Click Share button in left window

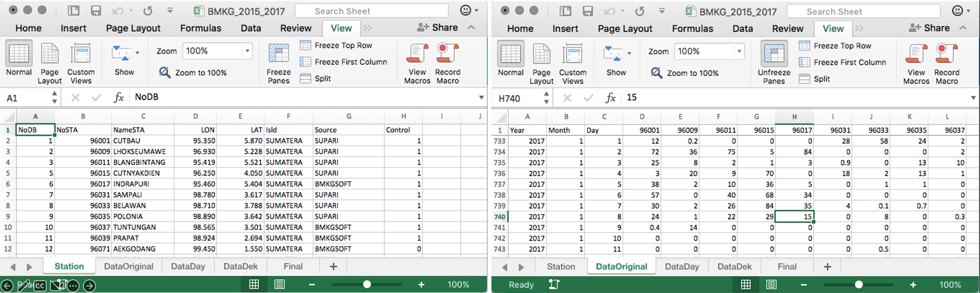coord(437,28)
